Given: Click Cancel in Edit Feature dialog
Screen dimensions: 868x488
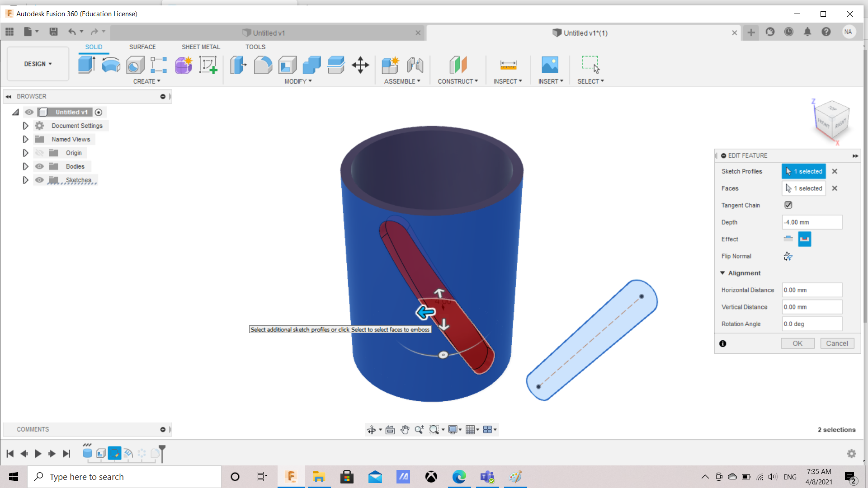Looking at the screenshot, I should (837, 343).
